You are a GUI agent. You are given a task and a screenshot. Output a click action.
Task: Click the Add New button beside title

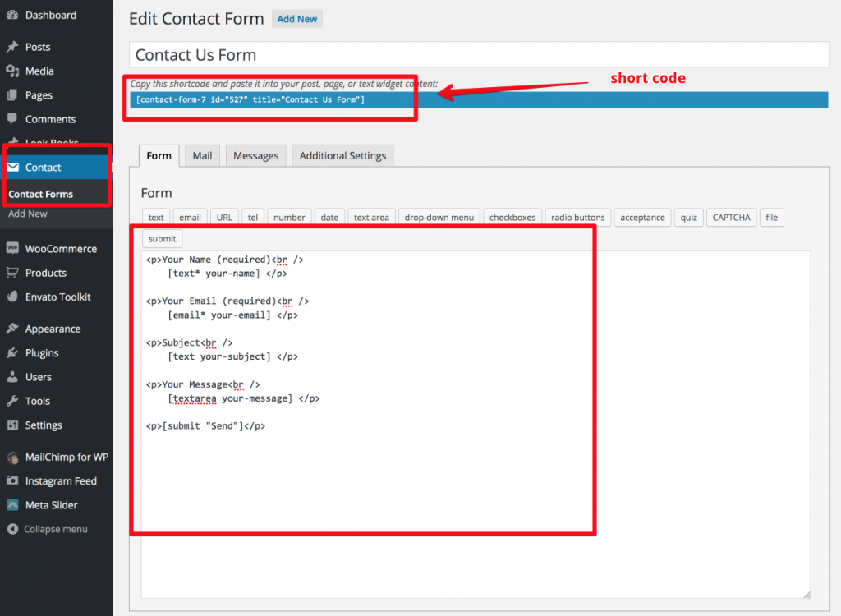296,19
